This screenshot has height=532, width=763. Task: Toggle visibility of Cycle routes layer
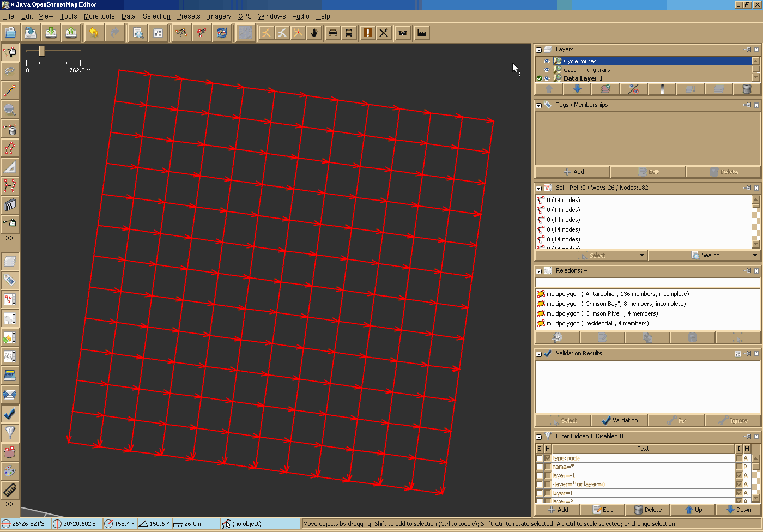click(x=547, y=61)
